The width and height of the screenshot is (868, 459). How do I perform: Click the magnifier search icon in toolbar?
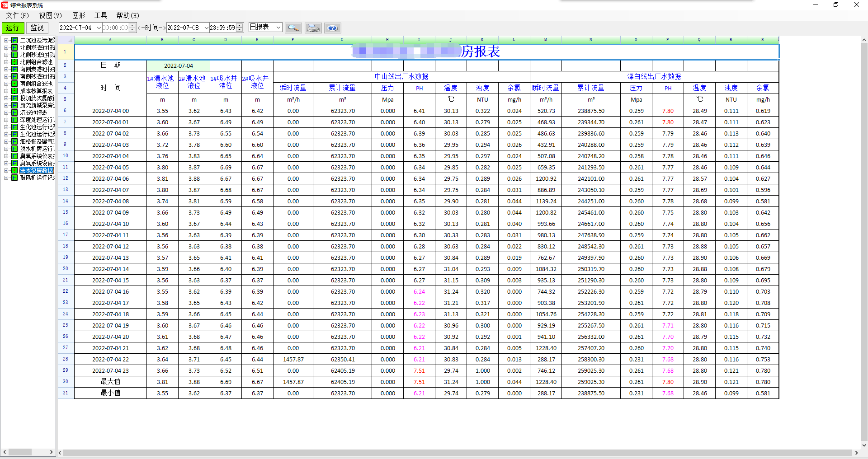pos(293,28)
